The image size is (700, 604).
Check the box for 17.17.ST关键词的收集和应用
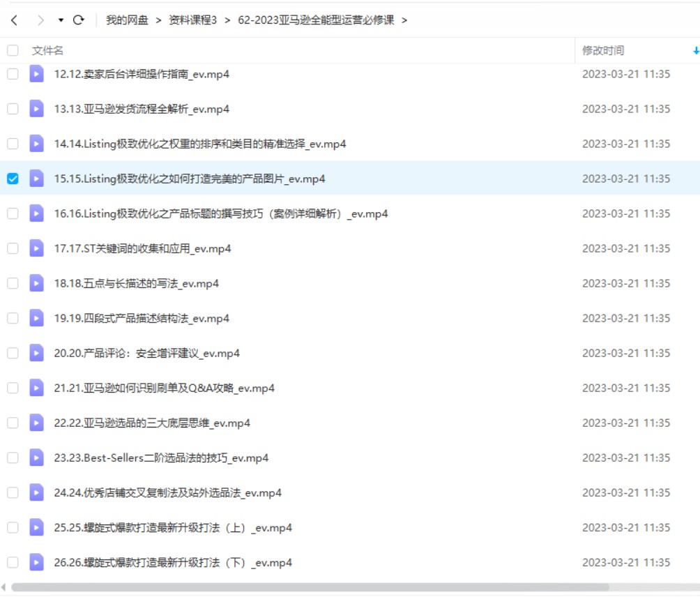[13, 248]
